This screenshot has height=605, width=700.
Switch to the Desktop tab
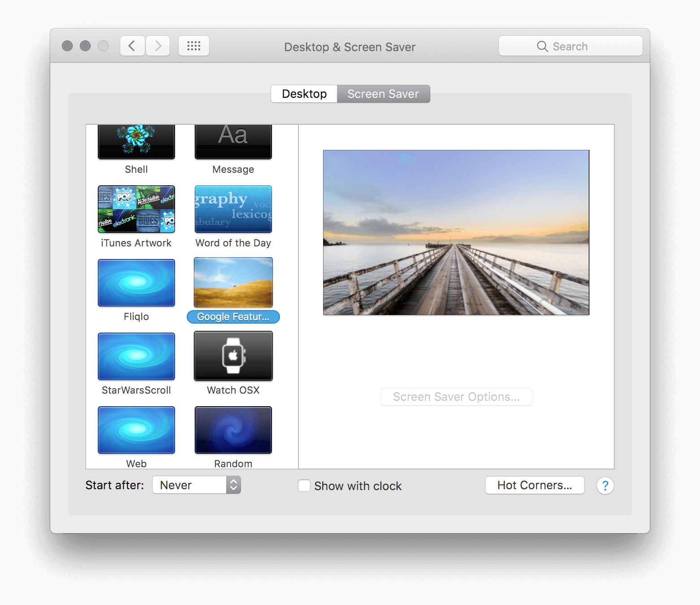[304, 94]
